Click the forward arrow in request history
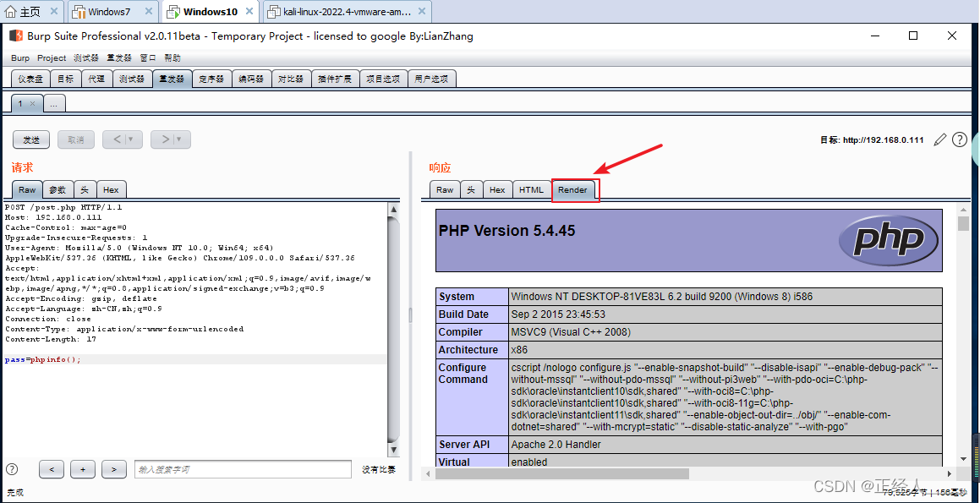Screen dimensions: 980x503 click(x=164, y=139)
